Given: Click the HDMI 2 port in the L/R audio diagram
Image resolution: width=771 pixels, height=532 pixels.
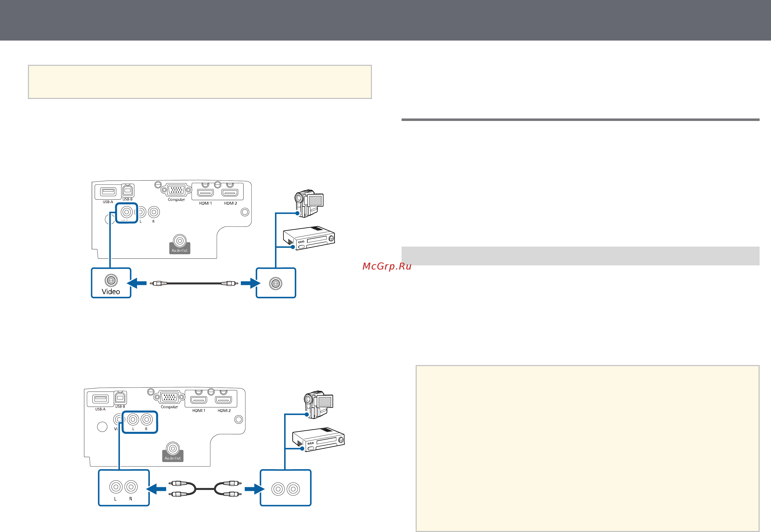Looking at the screenshot, I should (x=224, y=400).
